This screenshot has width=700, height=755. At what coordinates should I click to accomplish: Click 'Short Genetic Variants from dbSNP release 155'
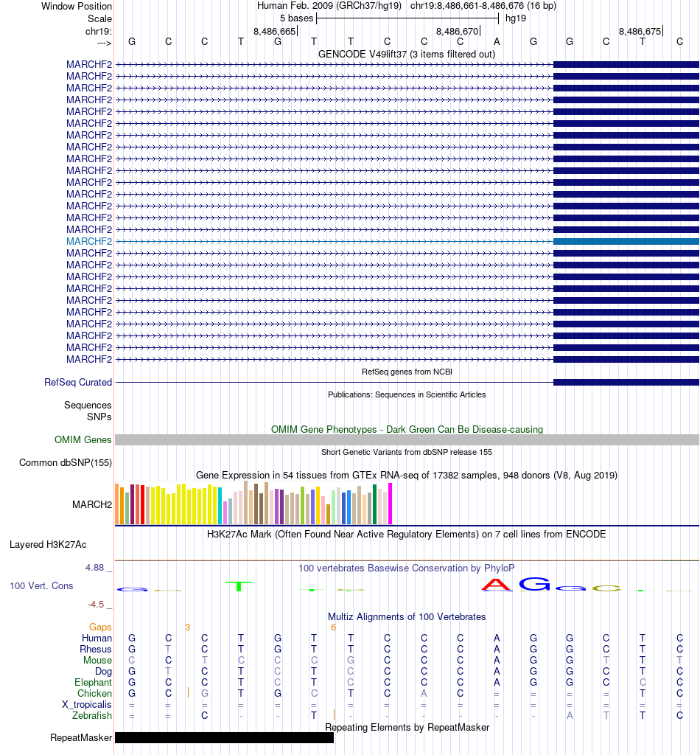pos(407,452)
